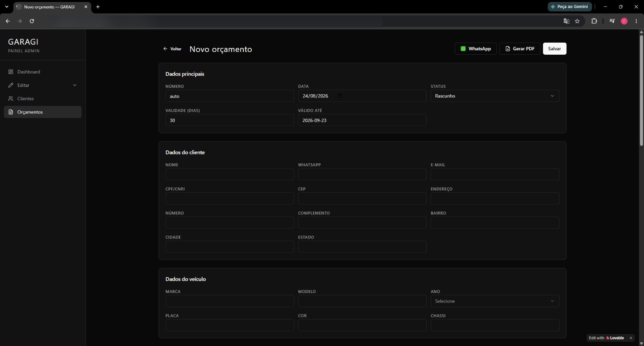Go back using the Voltar link
Screen dimensions: 644x346
pyautogui.click(x=172, y=49)
